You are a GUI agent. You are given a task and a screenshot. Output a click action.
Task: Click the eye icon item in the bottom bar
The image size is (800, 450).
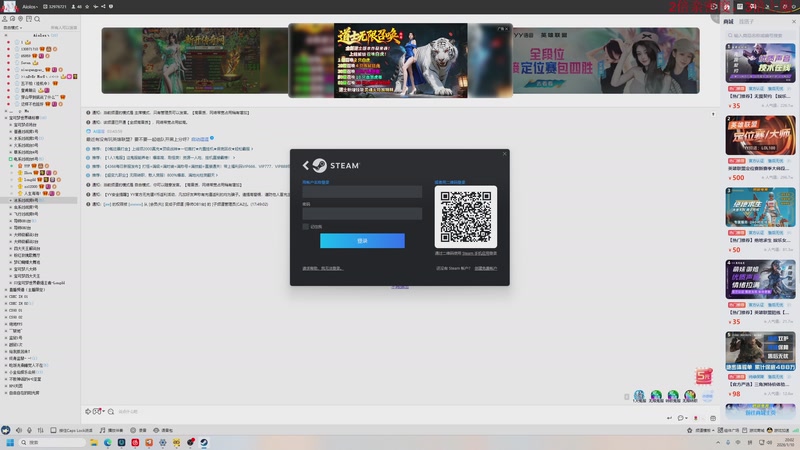point(163,430)
